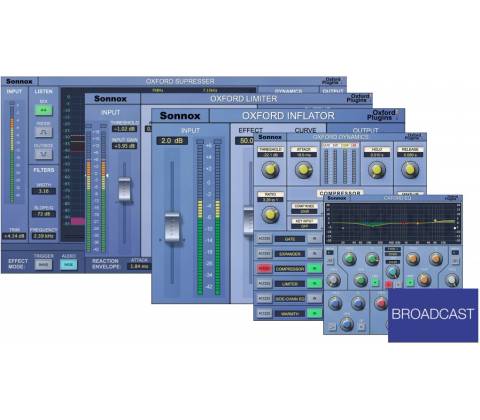This screenshot has width=480, height=420.
Task: Click the Threshold knob in Oxford Dynamics
Action: coord(270,170)
